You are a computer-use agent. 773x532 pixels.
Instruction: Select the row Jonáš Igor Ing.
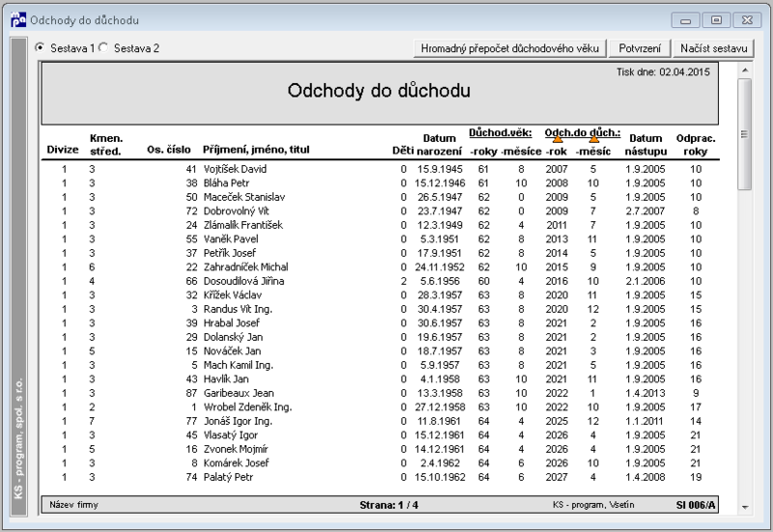pyautogui.click(x=380, y=421)
